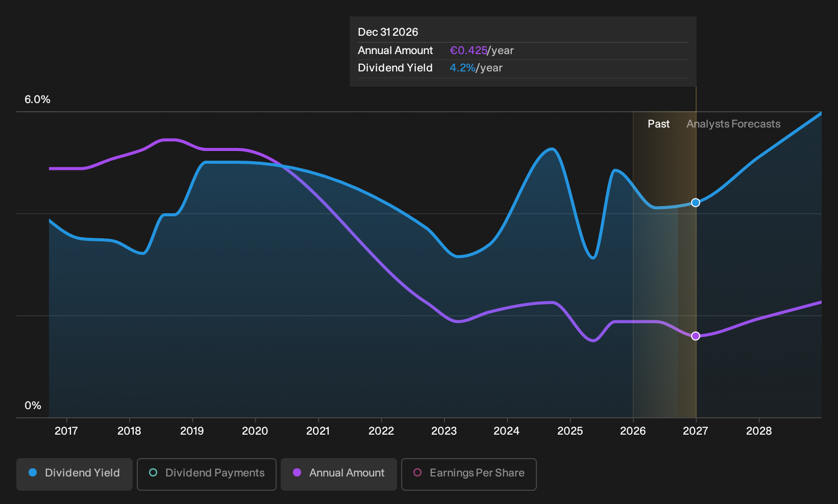Enable the Earnings Per Share series
Image resolution: width=838 pixels, height=504 pixels.
tap(469, 474)
